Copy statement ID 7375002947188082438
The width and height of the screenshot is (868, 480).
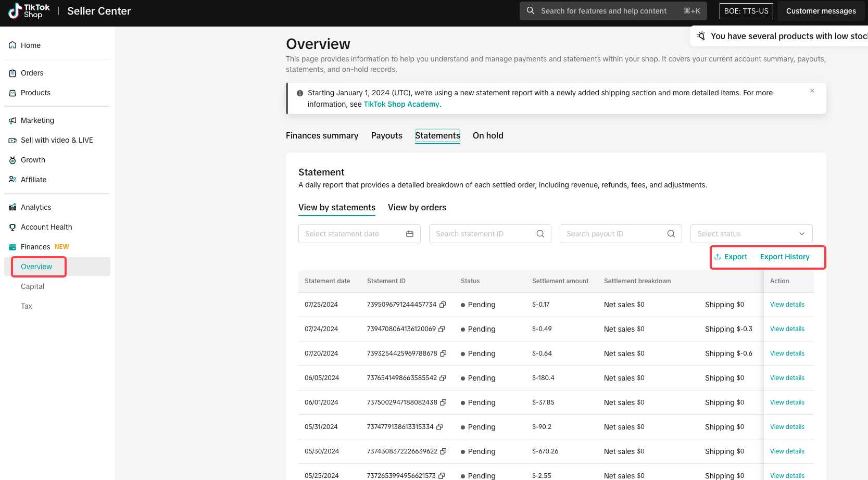pyautogui.click(x=443, y=402)
